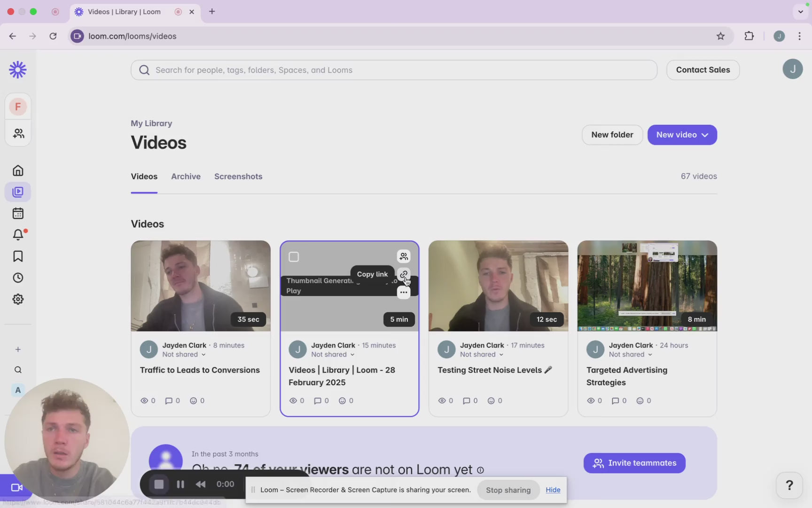Open the History clock icon in sidebar
The height and width of the screenshot is (508, 812).
pos(18,278)
